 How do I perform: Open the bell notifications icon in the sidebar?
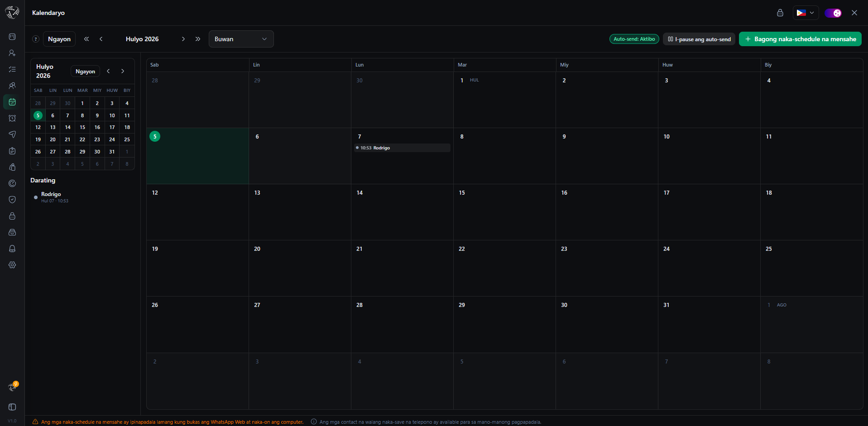[12, 249]
